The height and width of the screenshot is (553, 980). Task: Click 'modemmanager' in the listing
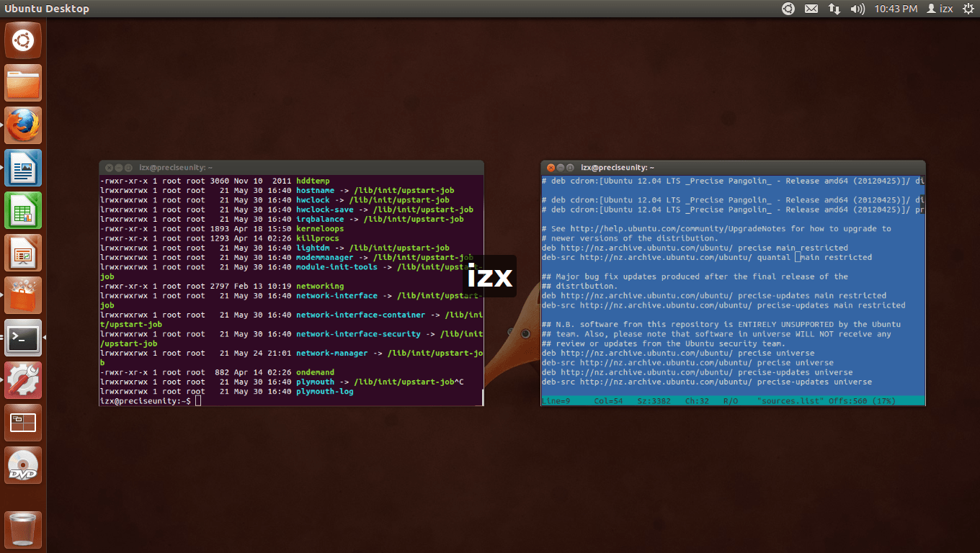pyautogui.click(x=325, y=257)
